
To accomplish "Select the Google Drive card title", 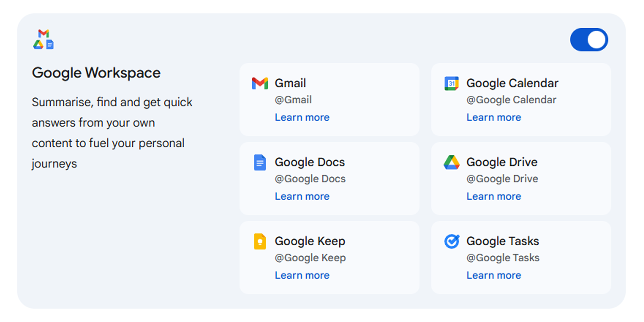I will click(502, 162).
